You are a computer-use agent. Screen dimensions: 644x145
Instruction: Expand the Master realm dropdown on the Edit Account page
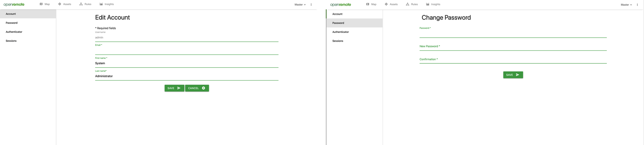(300, 5)
